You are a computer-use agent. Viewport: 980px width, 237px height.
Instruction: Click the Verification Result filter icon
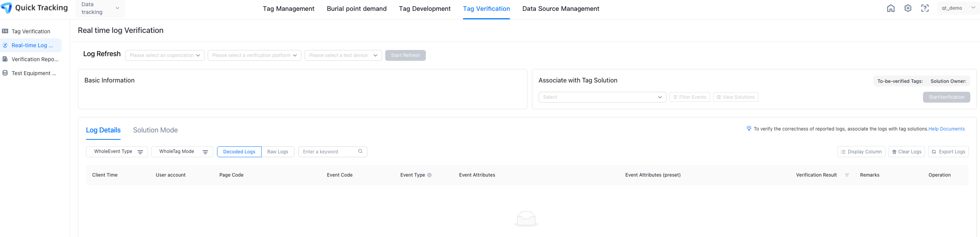847,175
